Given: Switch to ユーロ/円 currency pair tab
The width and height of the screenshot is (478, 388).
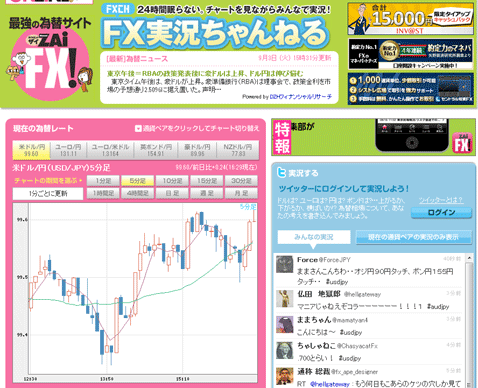Looking at the screenshot, I should coord(68,150).
